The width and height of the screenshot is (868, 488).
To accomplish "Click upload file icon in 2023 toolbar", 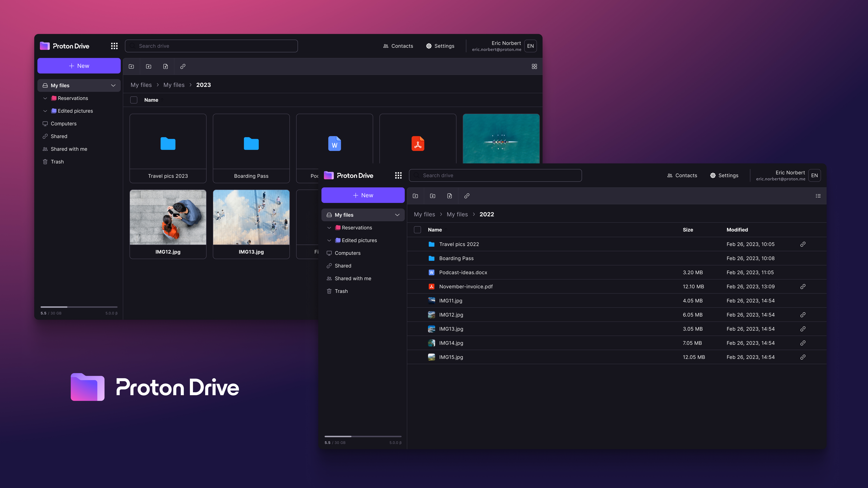I will (x=165, y=66).
